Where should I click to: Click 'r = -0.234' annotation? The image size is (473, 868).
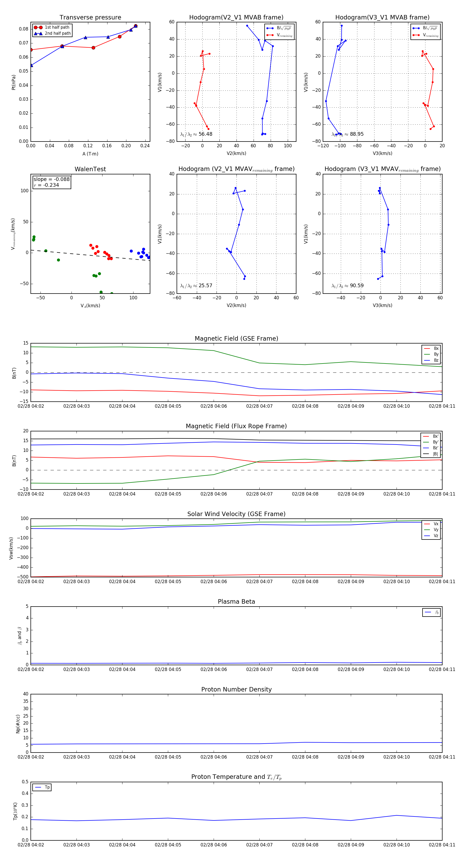47,185
